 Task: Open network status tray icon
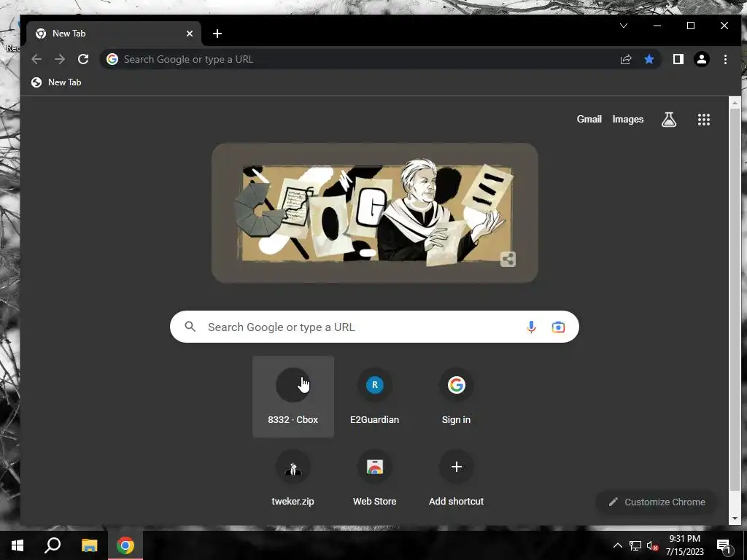coord(635,545)
